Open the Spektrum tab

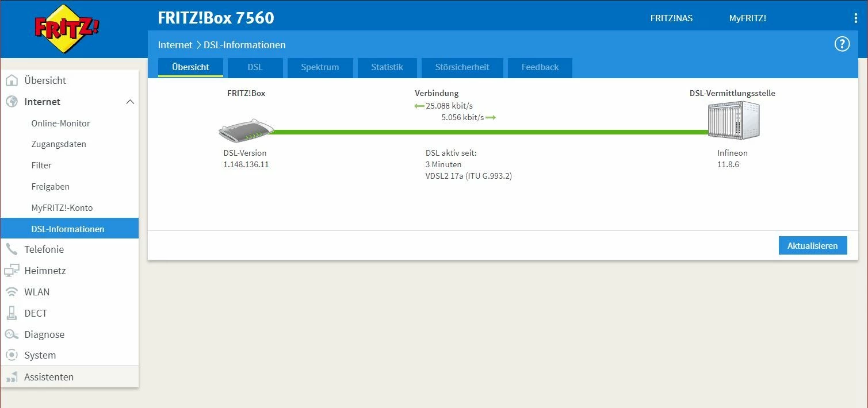pos(320,67)
